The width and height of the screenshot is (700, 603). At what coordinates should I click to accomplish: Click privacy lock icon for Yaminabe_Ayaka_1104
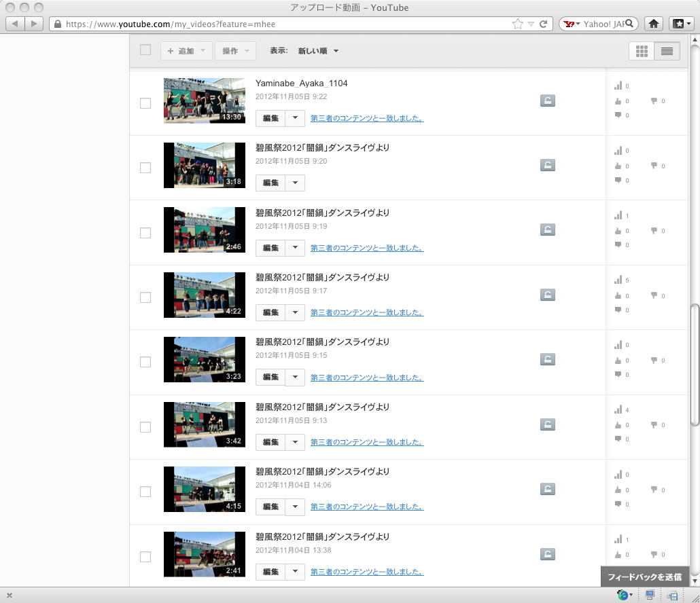[547, 100]
